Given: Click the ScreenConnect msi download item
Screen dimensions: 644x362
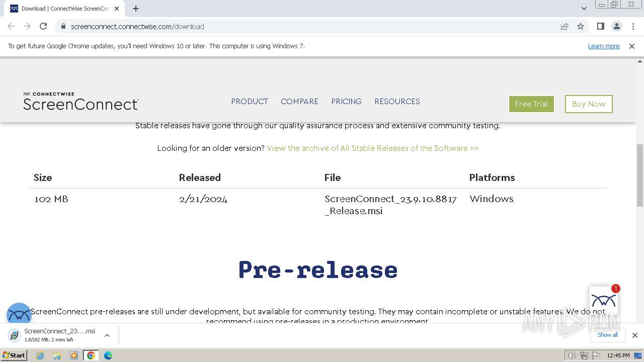Looking at the screenshot, I should 59,335.
